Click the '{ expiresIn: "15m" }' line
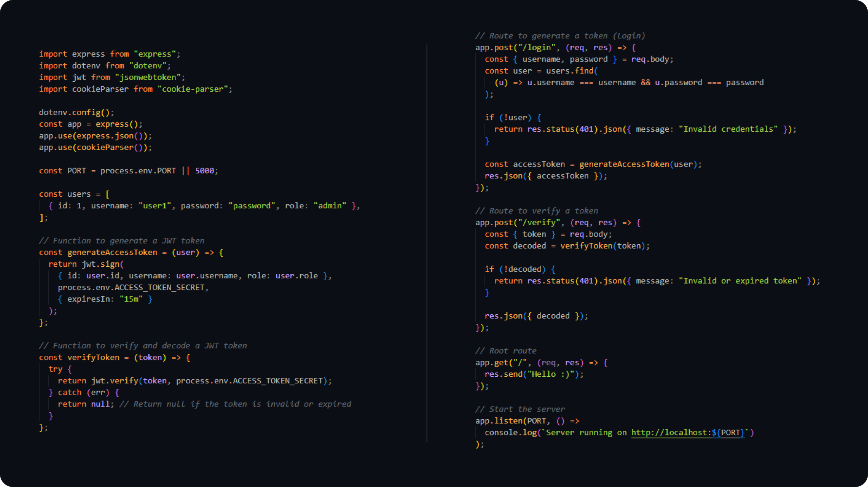Viewport: 868px width, 487px height. [105, 299]
